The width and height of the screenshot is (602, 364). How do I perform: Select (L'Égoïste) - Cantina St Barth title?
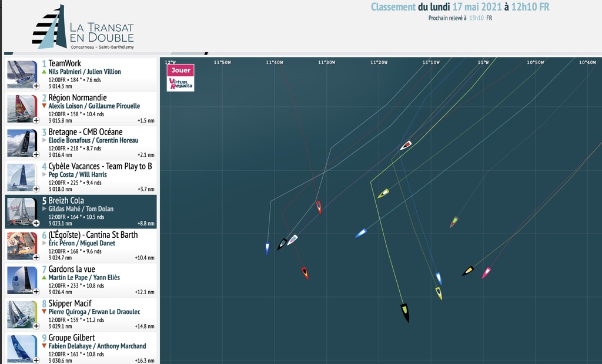coord(93,235)
